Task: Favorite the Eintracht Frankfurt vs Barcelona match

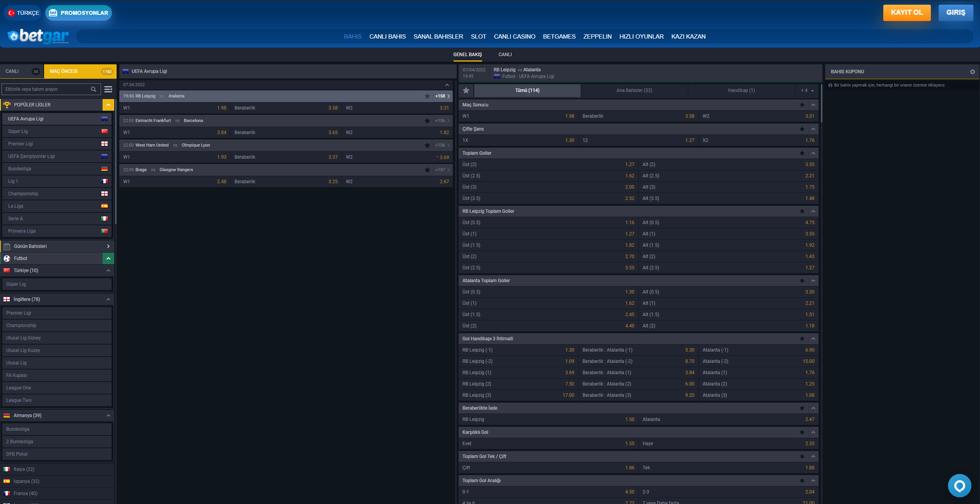Action: coord(427,121)
